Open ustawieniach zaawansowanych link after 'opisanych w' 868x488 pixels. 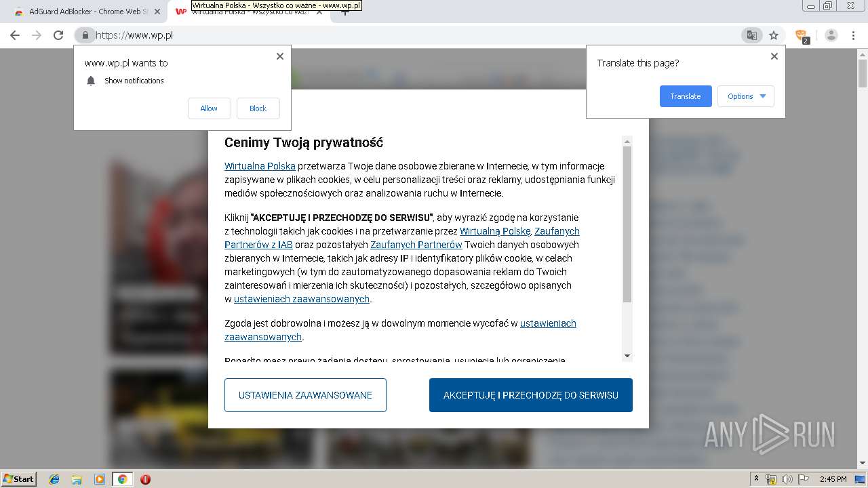pos(302,299)
